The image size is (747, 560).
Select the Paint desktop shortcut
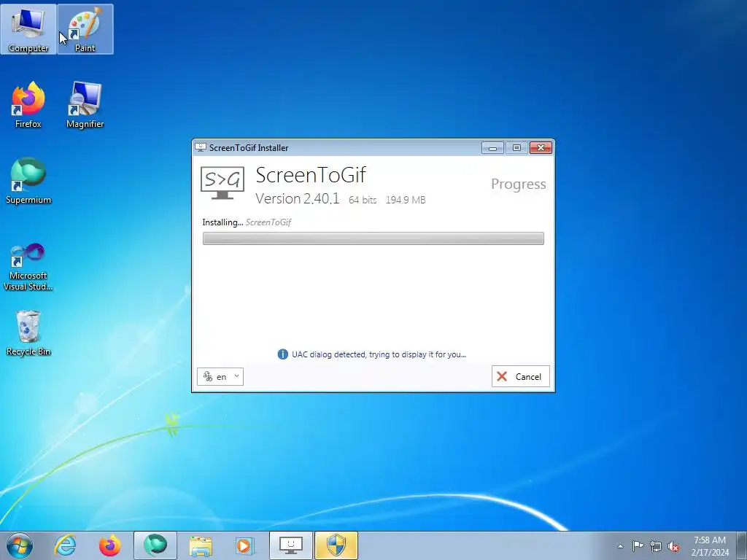click(85, 29)
